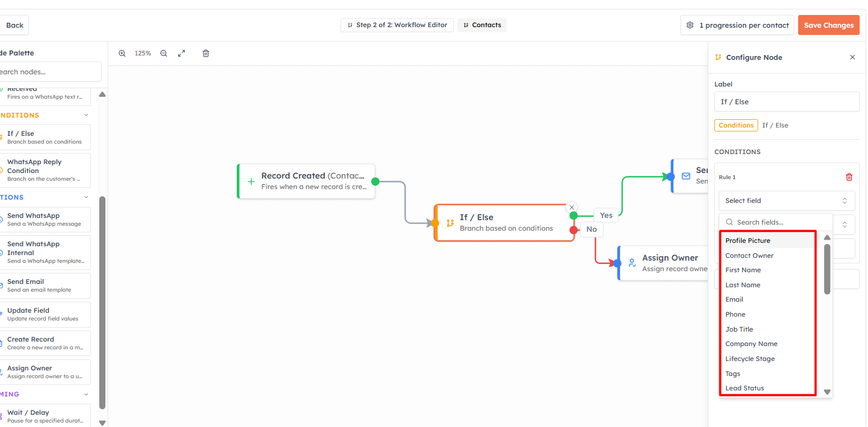Screen dimensions: 868x427
Task: Open the Select field dropdown
Action: [x=786, y=201]
